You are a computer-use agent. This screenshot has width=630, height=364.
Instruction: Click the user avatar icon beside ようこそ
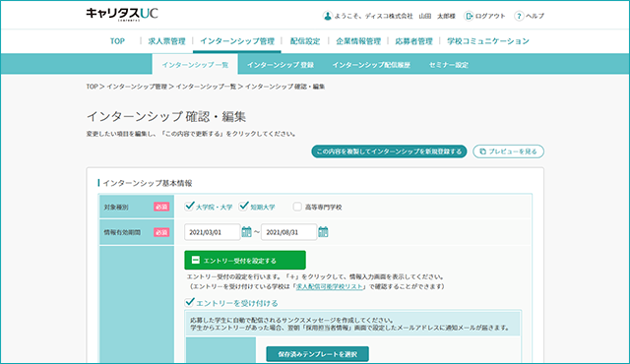(x=328, y=16)
